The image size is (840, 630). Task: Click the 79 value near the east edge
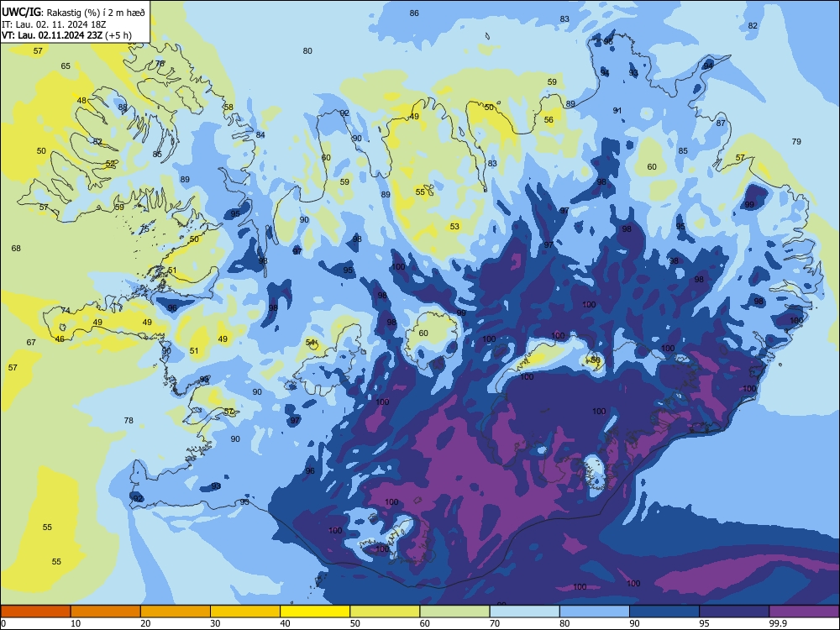coord(796,141)
